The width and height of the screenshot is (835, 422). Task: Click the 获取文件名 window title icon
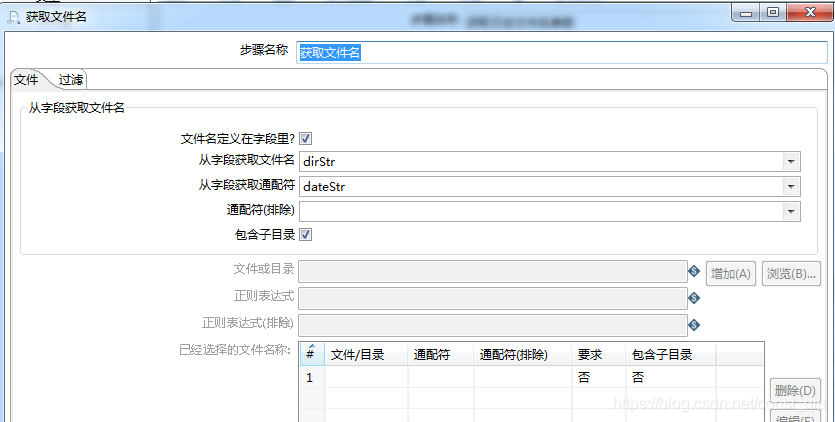(x=13, y=17)
